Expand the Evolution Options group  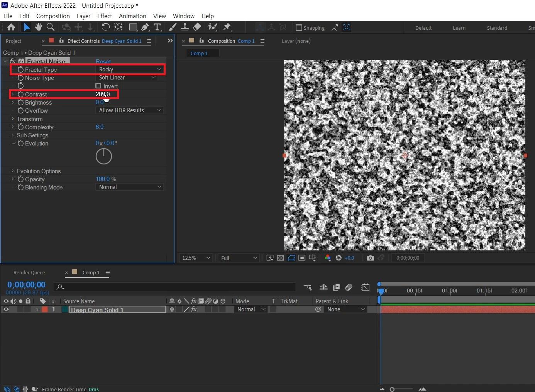(x=13, y=171)
